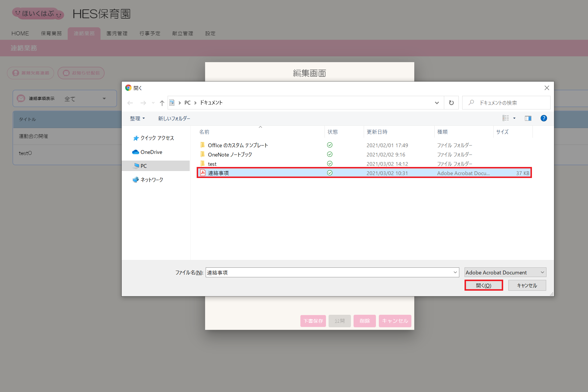Click the document icon in address bar
The image size is (588, 392).
[172, 103]
